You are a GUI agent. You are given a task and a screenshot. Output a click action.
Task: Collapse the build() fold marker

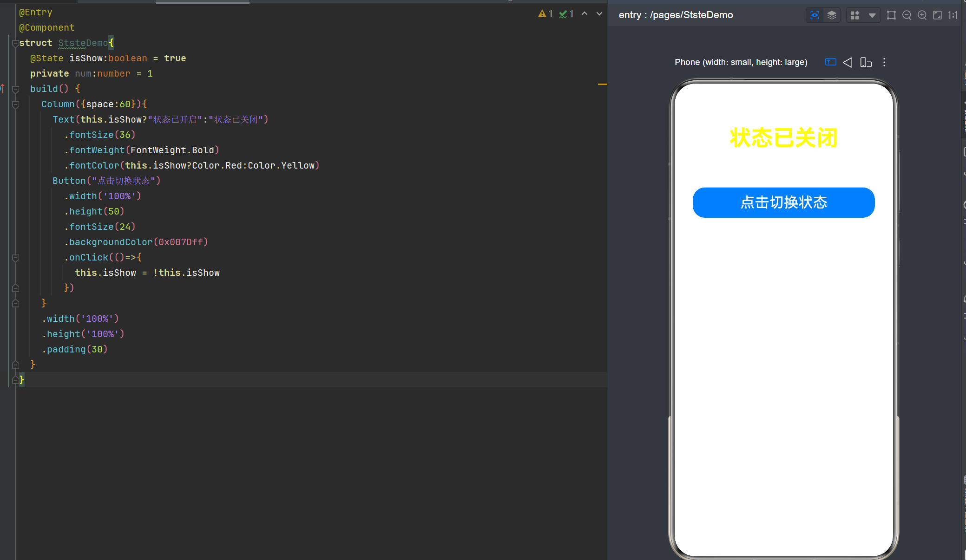point(15,89)
